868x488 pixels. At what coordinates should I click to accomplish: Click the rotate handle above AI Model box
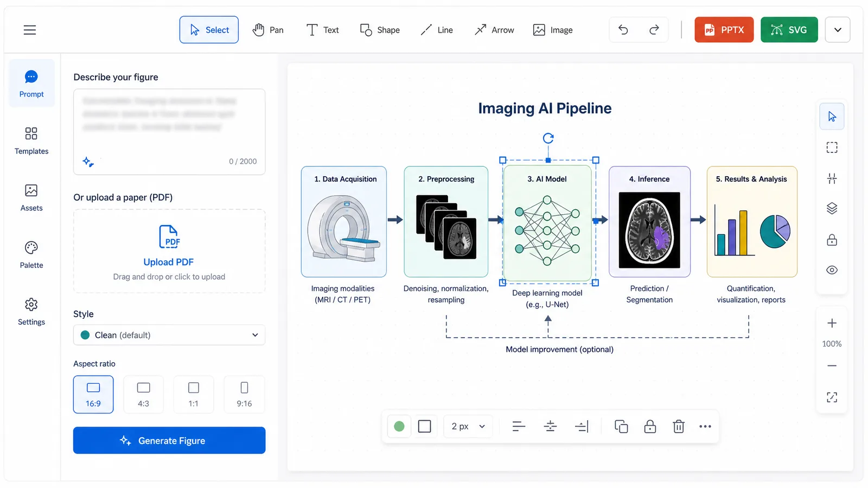click(x=548, y=138)
